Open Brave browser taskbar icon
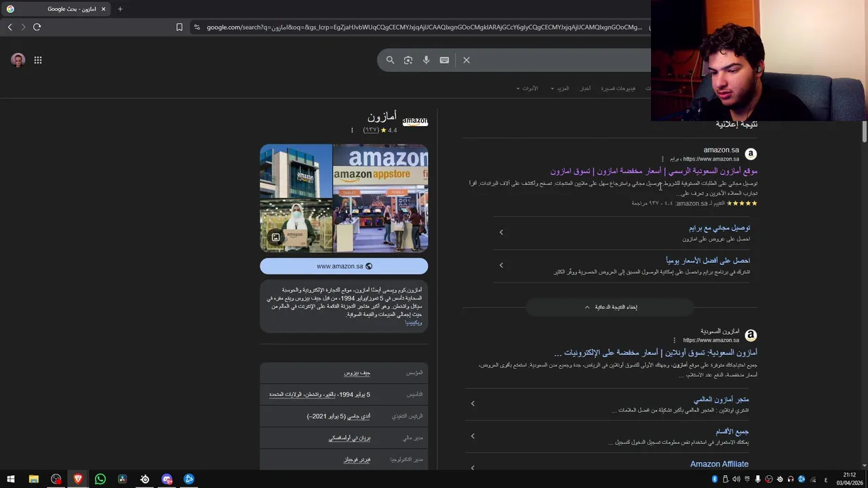This screenshot has width=868, height=488. [78, 479]
